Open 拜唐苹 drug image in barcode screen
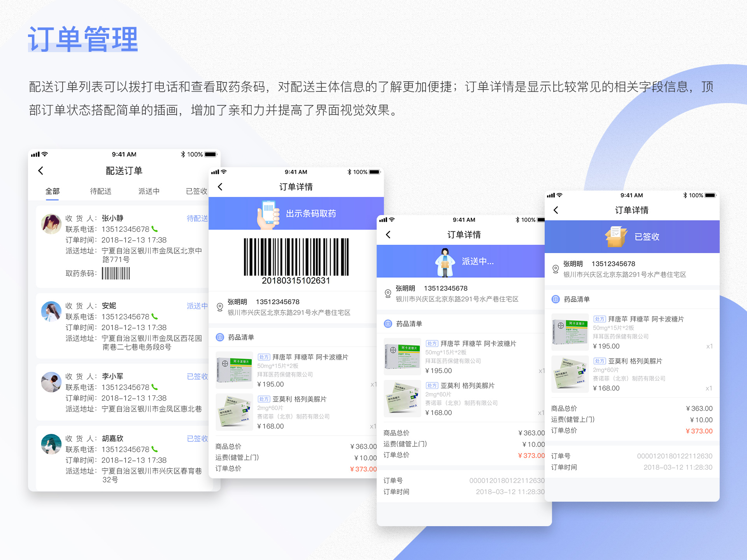This screenshot has height=560, width=747. click(235, 370)
